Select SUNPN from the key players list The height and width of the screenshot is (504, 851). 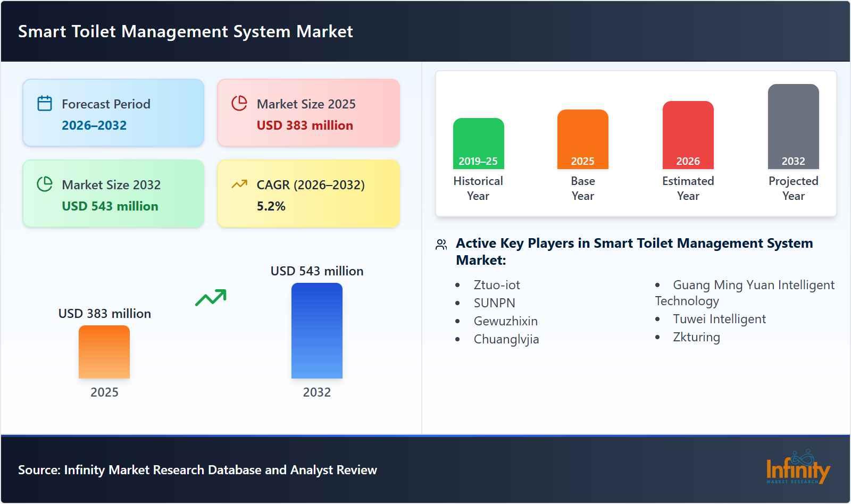pos(494,303)
